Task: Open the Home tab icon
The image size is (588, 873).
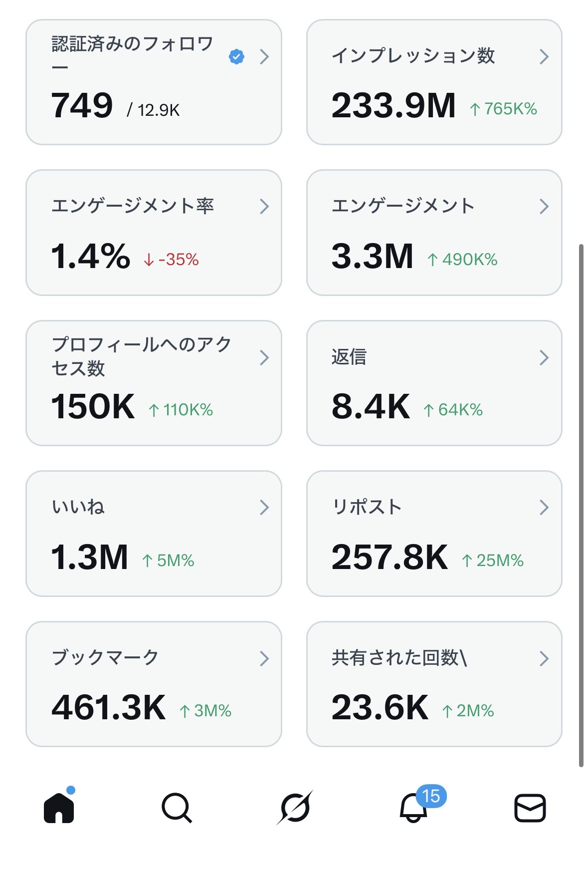Action: point(59,807)
